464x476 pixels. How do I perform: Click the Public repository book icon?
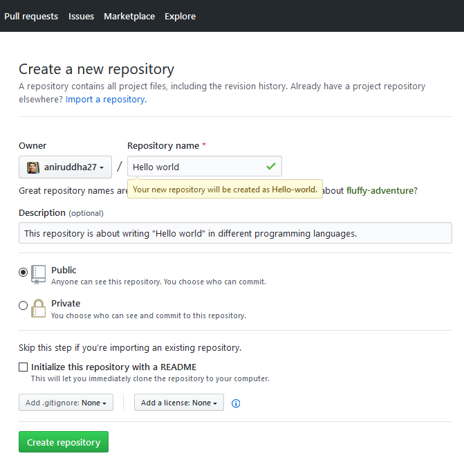click(39, 274)
